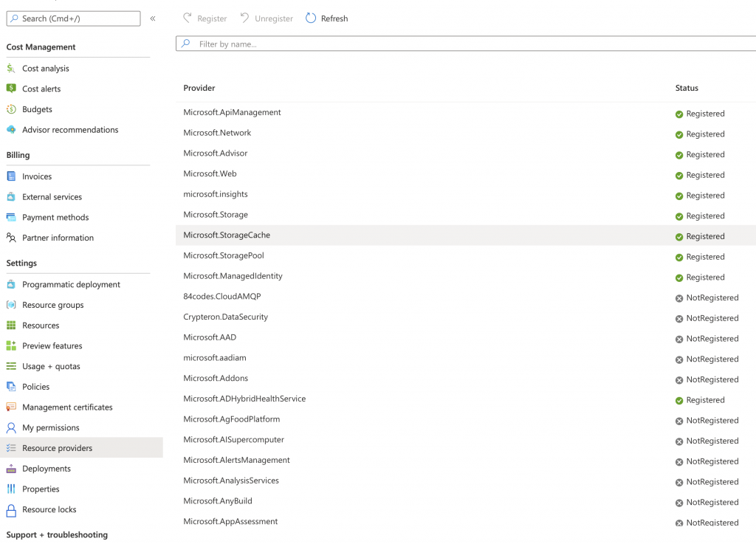Click the Register arrow icon

click(187, 18)
